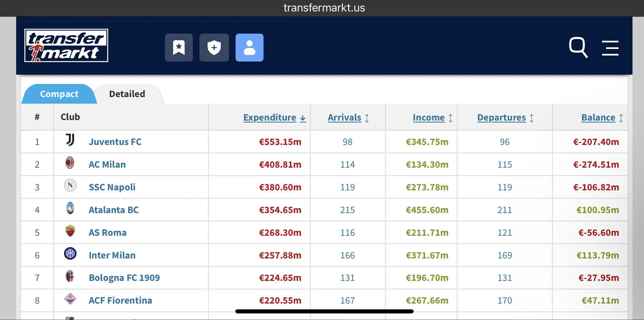Open the user profile icon
The width and height of the screenshot is (644, 320).
(x=250, y=48)
